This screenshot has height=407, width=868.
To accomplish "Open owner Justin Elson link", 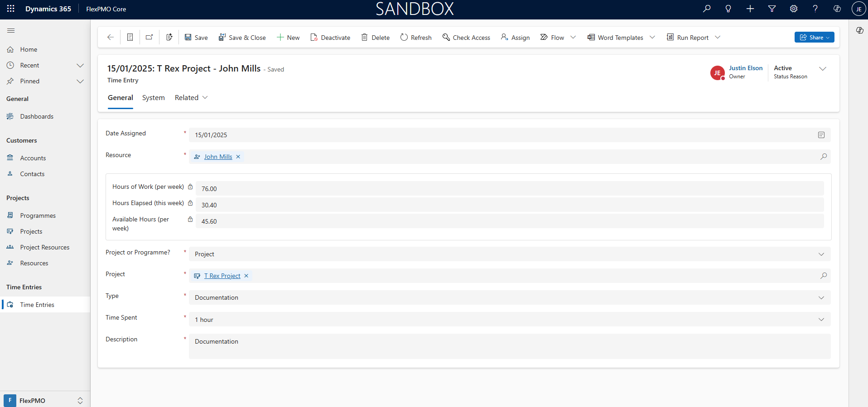I will pos(746,68).
